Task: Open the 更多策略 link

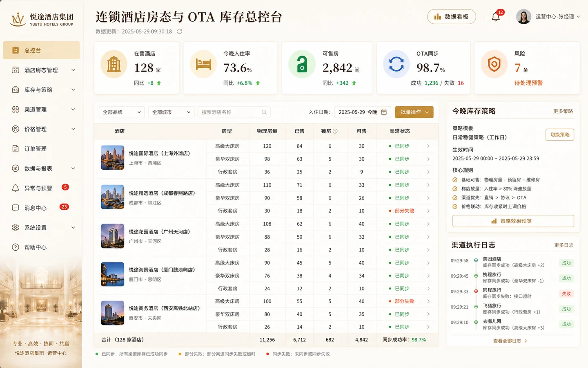Action: [563, 111]
